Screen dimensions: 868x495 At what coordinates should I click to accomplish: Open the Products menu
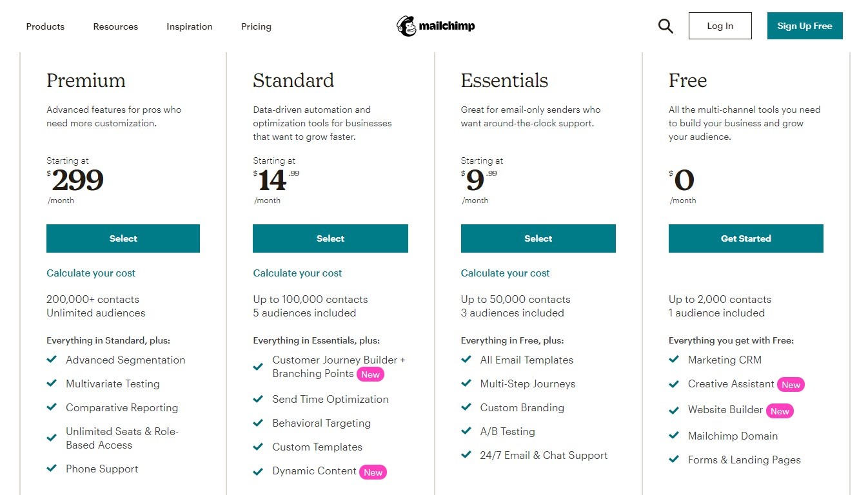(45, 26)
